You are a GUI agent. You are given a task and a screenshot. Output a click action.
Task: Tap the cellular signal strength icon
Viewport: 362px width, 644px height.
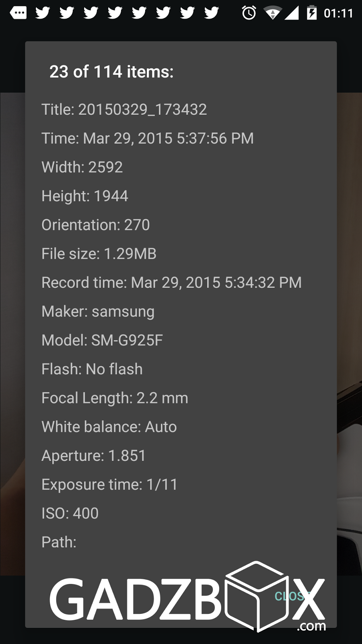click(x=292, y=13)
